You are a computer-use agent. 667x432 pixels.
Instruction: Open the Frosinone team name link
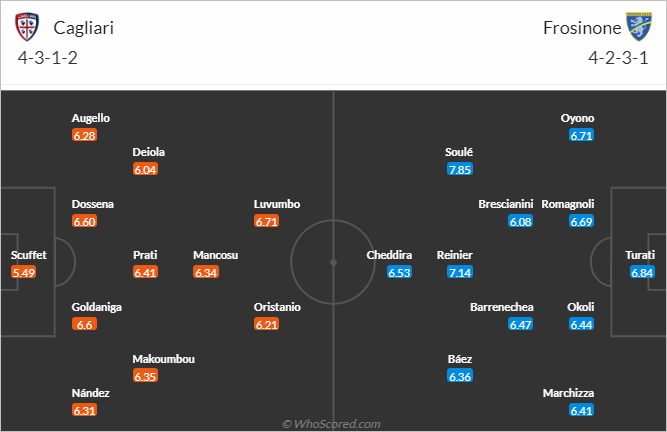(582, 28)
